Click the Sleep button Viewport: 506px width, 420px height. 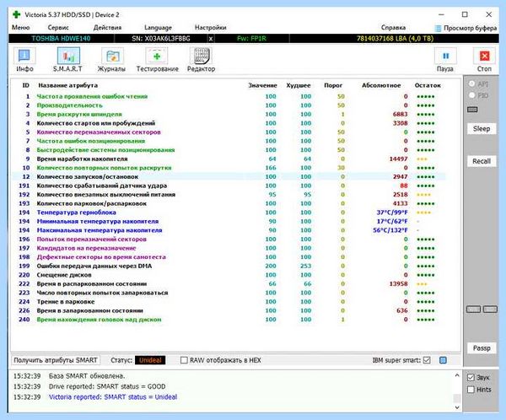click(482, 129)
